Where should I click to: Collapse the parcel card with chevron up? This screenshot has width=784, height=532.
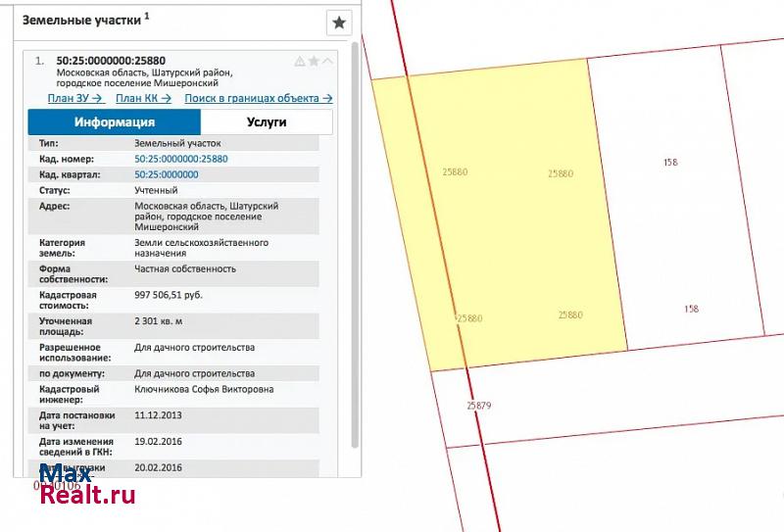pos(327,61)
